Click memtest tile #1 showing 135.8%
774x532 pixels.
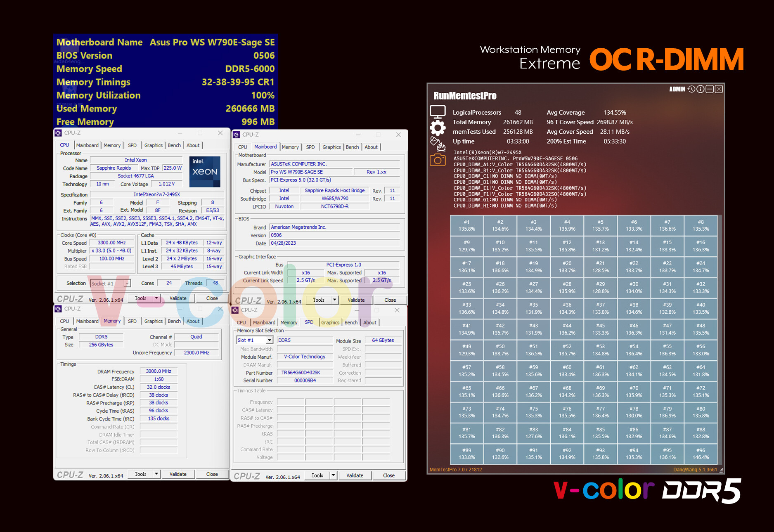point(466,225)
